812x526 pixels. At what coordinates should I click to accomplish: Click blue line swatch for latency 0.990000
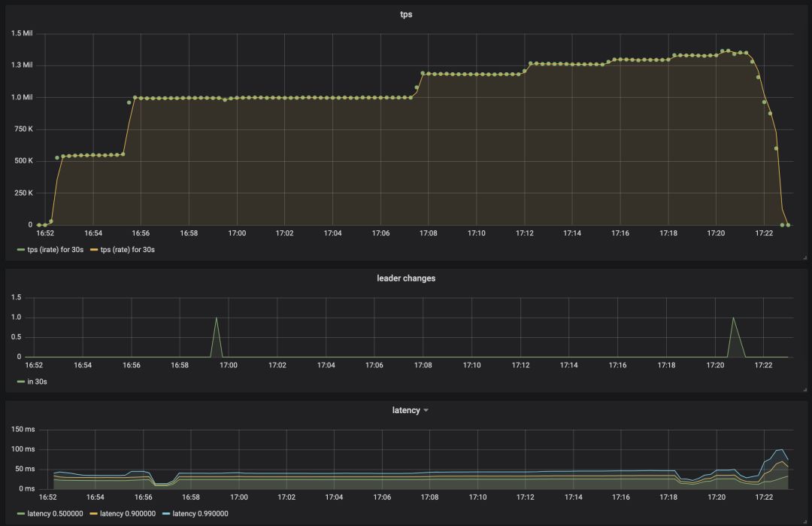pyautogui.click(x=165, y=513)
